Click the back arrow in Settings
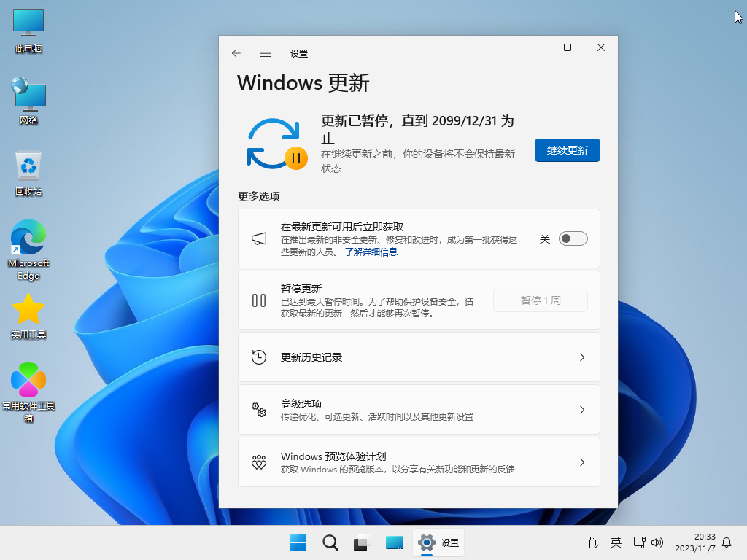747x560 pixels. [x=236, y=53]
